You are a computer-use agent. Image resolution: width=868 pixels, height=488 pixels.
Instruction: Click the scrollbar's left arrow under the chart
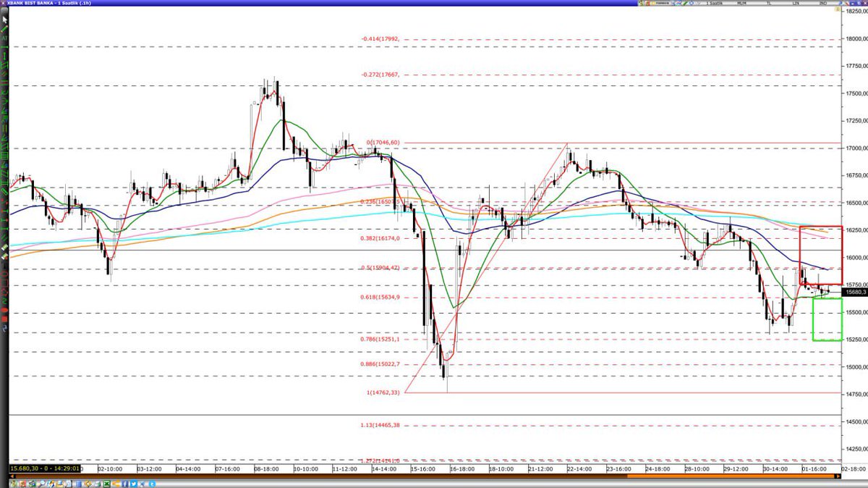click(x=12, y=476)
